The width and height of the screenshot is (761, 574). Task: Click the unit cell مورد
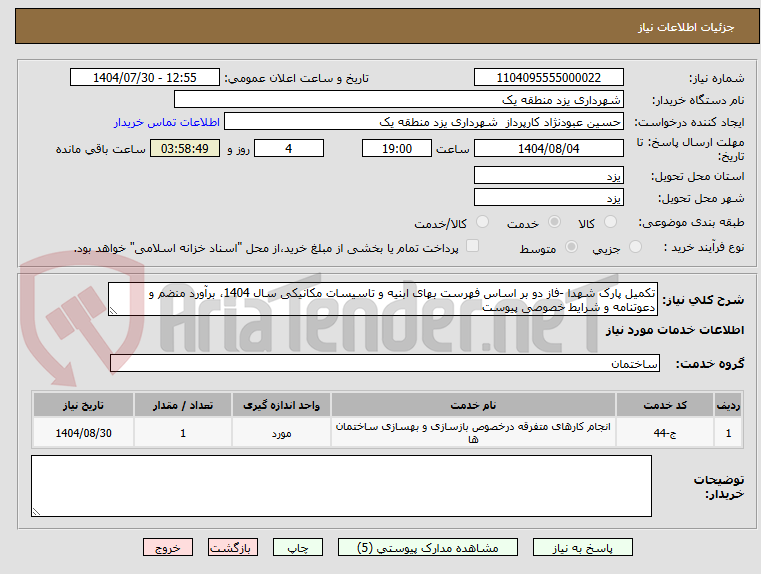pos(281,433)
